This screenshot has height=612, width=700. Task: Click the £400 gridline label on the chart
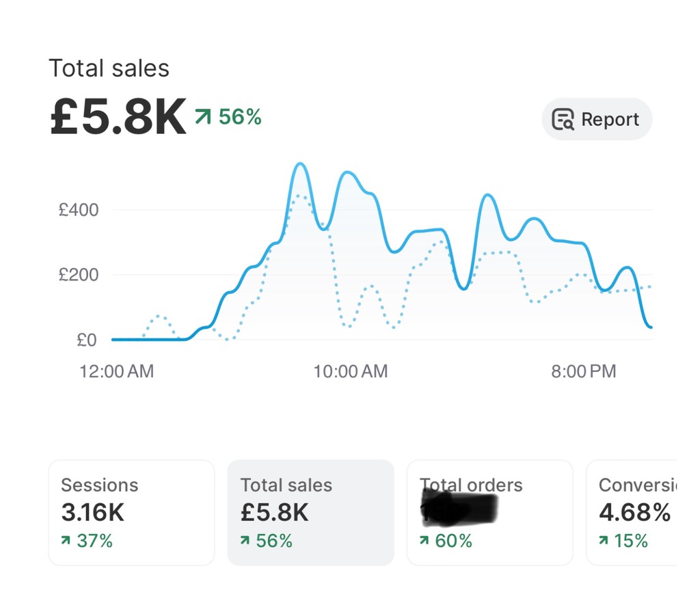coord(80,210)
